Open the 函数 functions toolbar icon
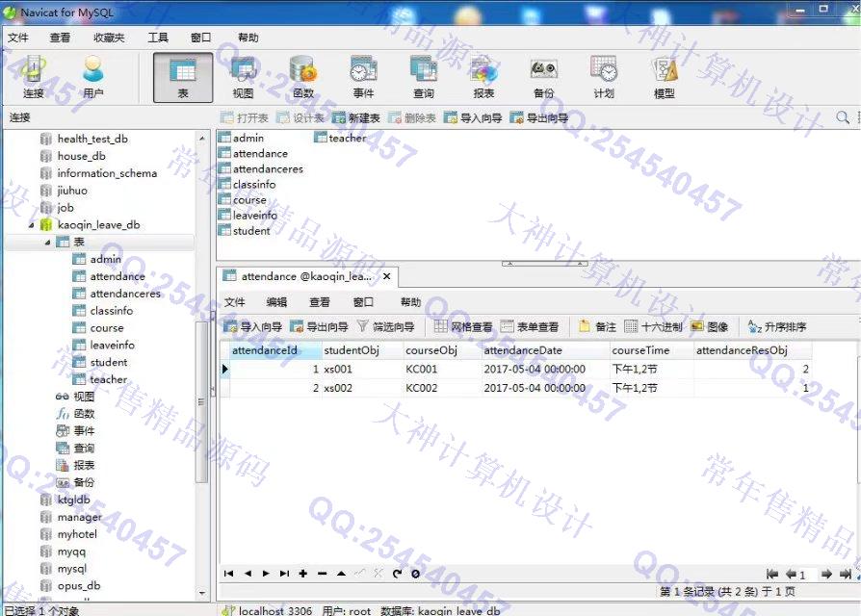Image resolution: width=861 pixels, height=616 pixels. [302, 78]
